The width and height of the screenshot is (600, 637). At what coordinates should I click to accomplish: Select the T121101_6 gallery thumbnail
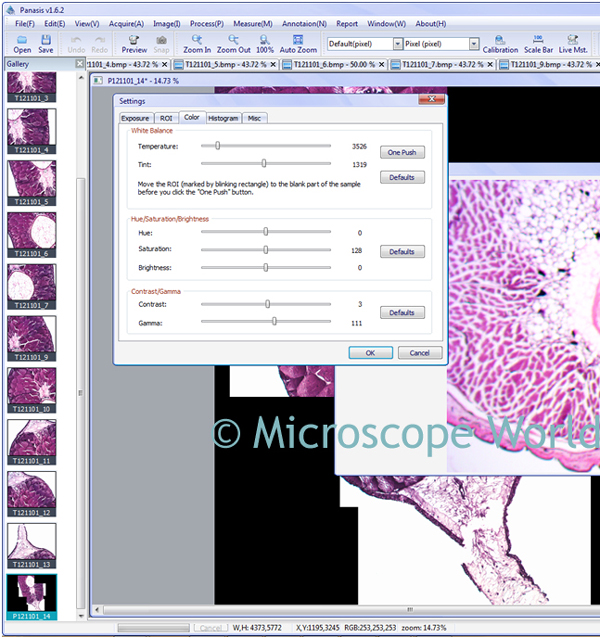pyautogui.click(x=32, y=235)
